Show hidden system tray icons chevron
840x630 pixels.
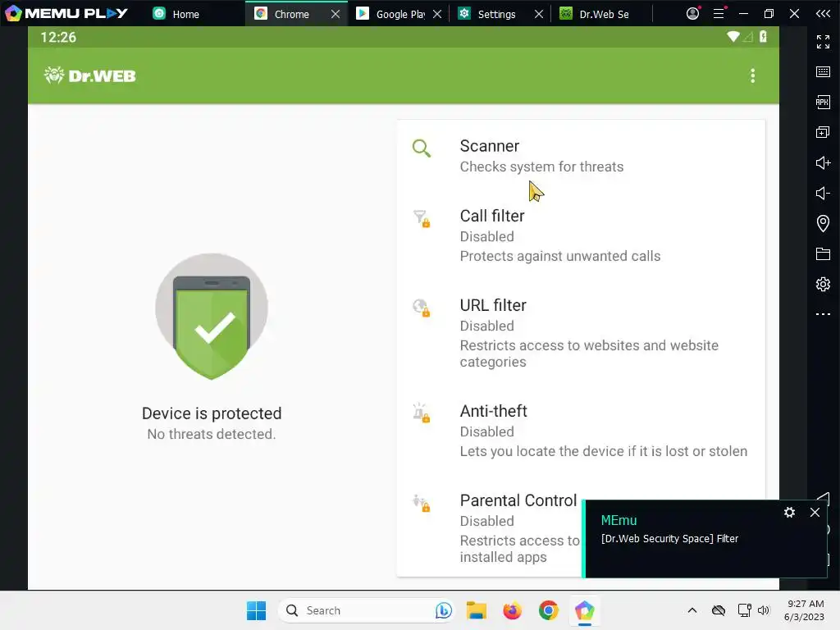[692, 610]
